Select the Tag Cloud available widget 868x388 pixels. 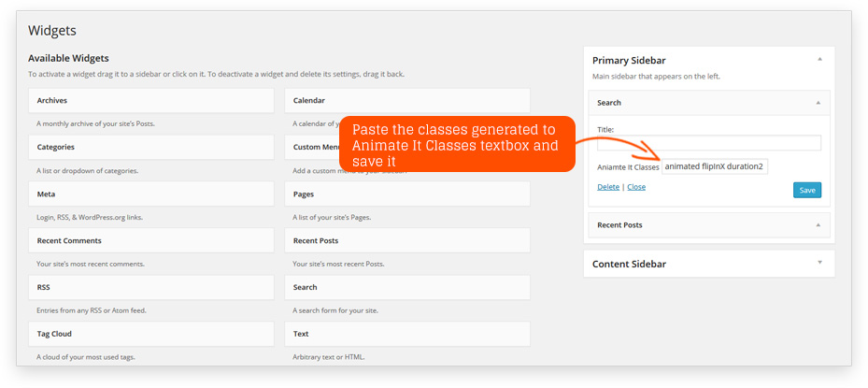(x=151, y=334)
